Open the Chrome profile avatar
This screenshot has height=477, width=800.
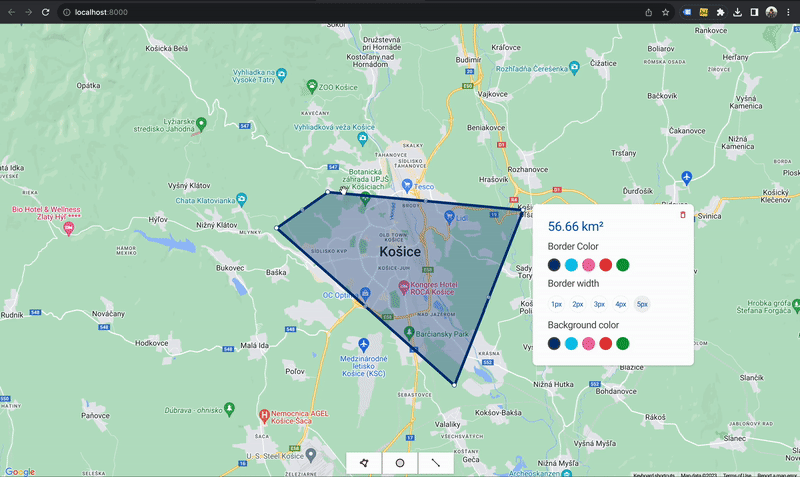coord(771,12)
